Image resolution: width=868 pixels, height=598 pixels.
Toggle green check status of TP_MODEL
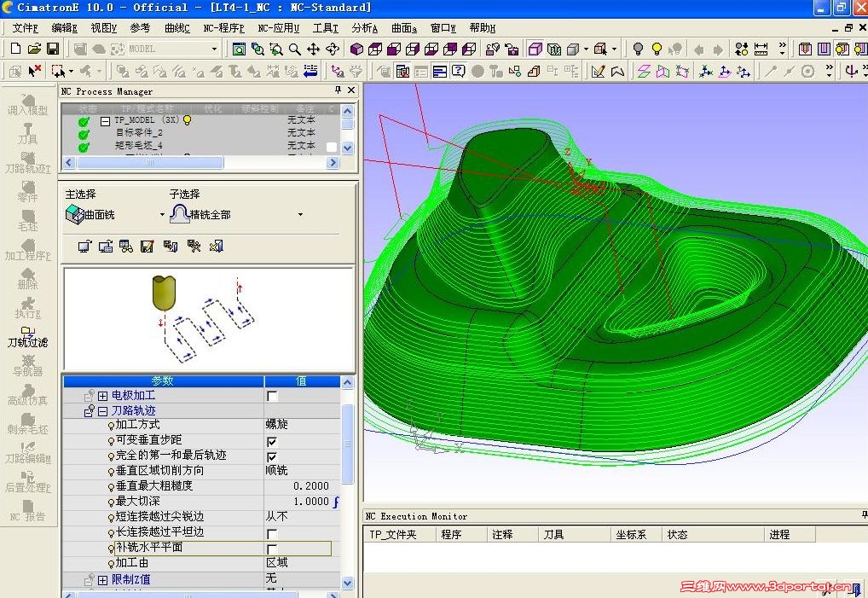[x=84, y=121]
